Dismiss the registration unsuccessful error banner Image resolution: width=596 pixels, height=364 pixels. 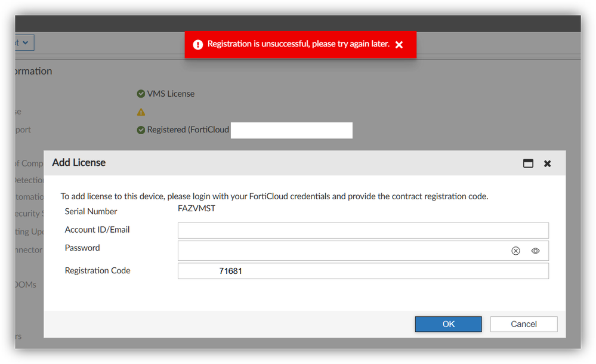399,45
